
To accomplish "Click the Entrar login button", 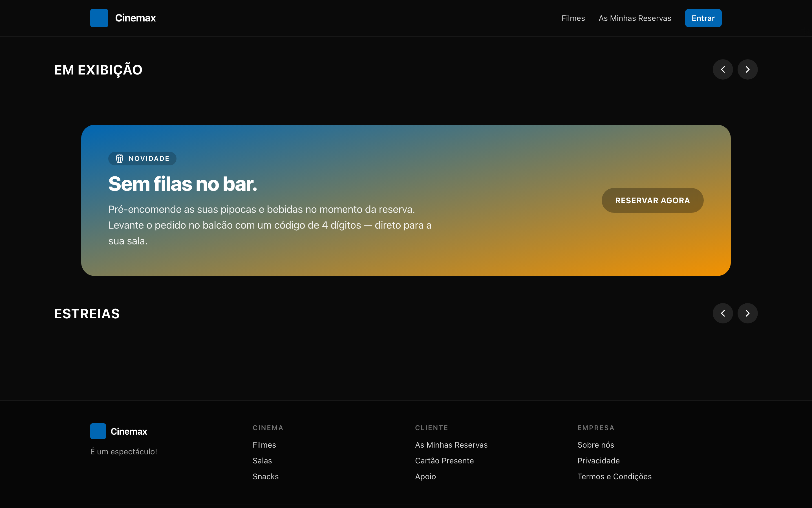I will tap(703, 18).
